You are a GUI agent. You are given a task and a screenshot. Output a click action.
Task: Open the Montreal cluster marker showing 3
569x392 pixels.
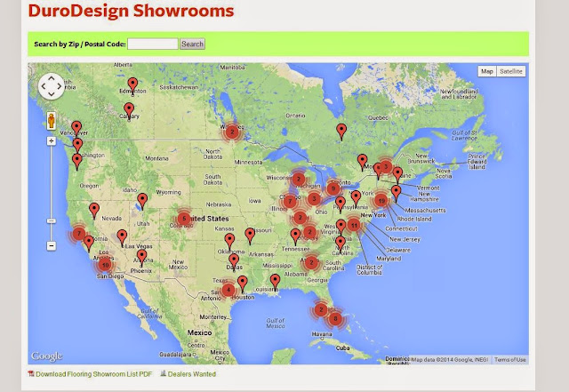pos(385,166)
